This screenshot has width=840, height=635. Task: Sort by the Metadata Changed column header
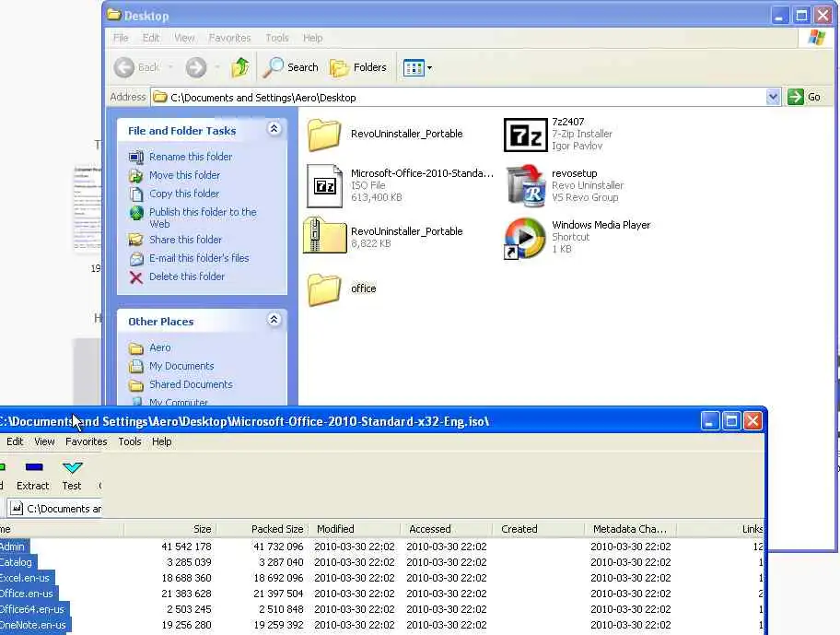point(631,529)
